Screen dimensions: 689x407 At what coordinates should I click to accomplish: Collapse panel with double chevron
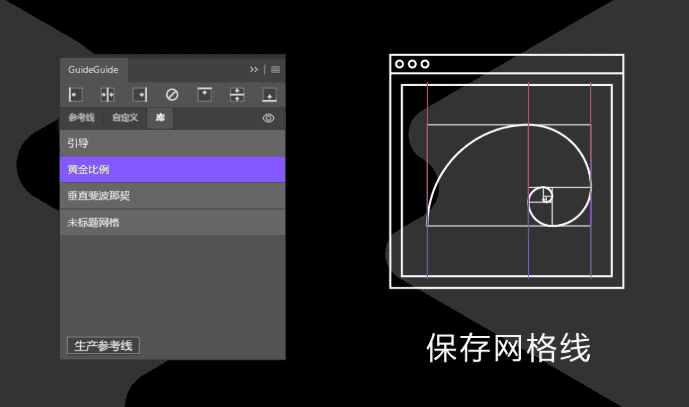254,69
